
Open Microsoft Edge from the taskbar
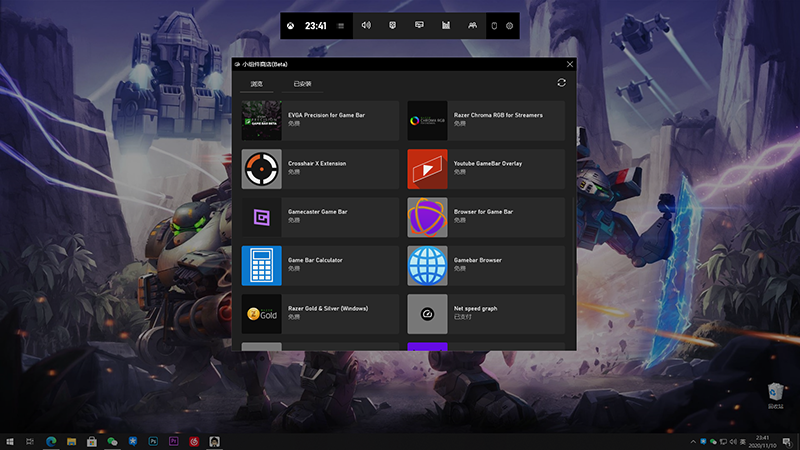50,441
